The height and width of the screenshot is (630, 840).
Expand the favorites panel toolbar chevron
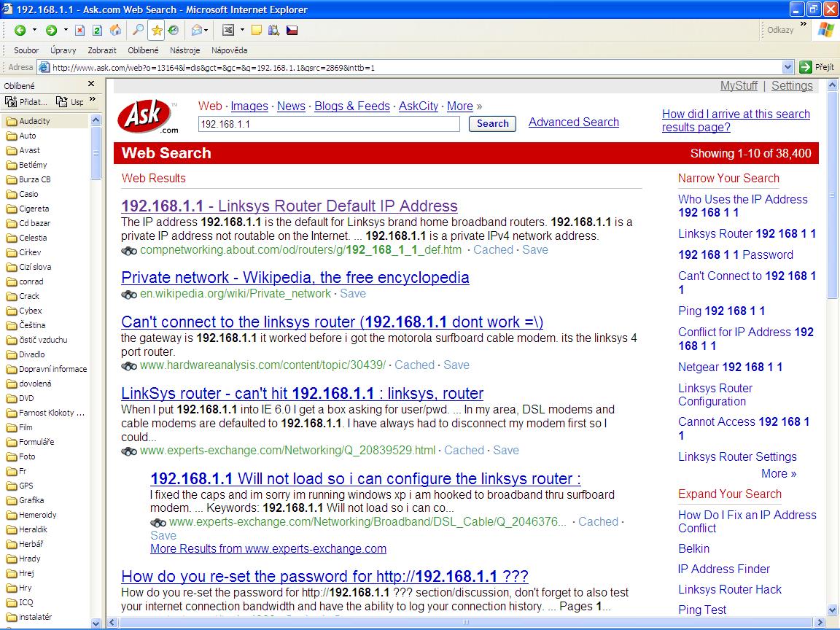click(92, 99)
